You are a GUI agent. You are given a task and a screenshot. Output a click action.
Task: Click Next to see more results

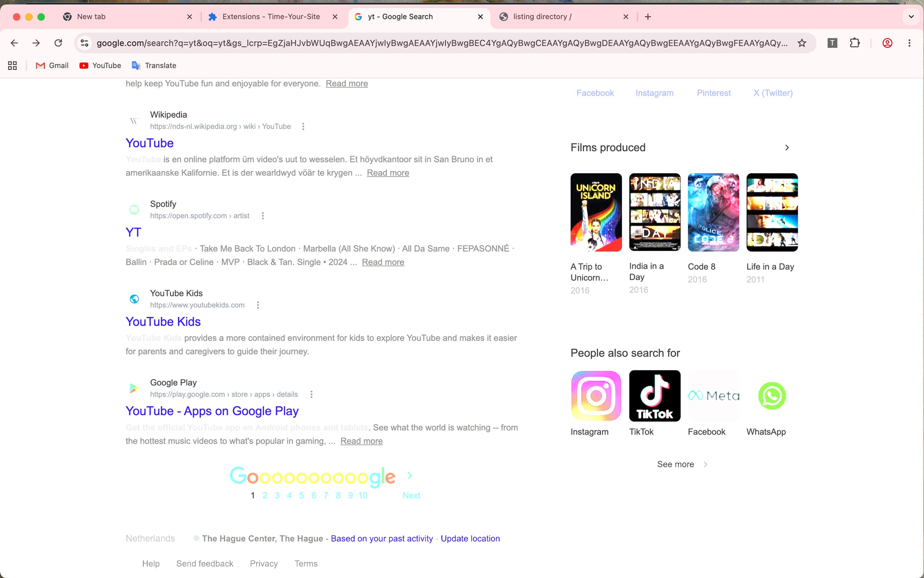click(x=411, y=496)
